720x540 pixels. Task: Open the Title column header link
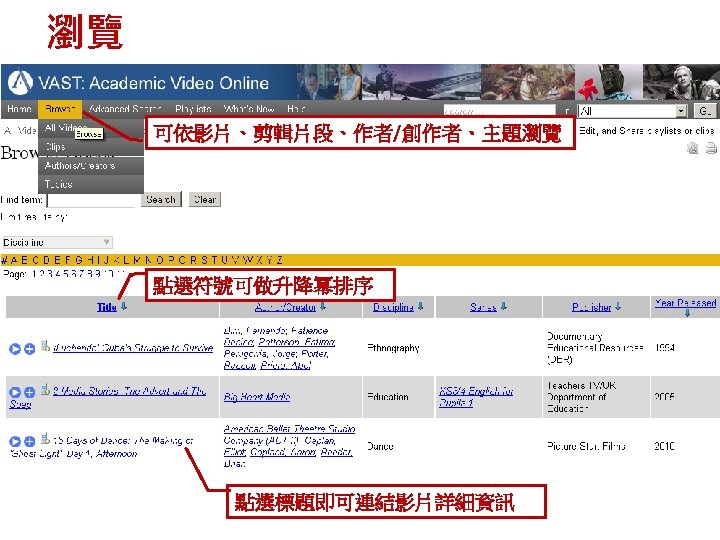107,307
